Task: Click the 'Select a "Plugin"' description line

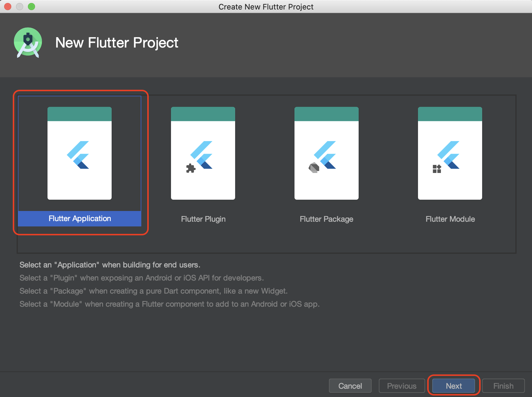Action: (x=142, y=278)
